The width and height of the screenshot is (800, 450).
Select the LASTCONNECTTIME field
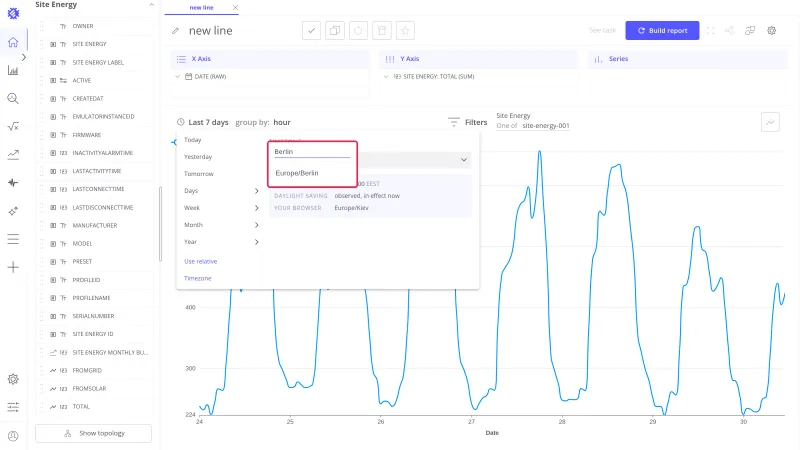pos(98,189)
